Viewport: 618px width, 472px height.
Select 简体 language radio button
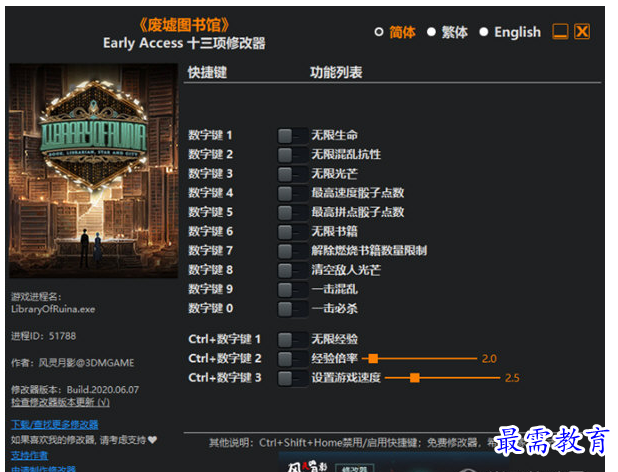379,32
